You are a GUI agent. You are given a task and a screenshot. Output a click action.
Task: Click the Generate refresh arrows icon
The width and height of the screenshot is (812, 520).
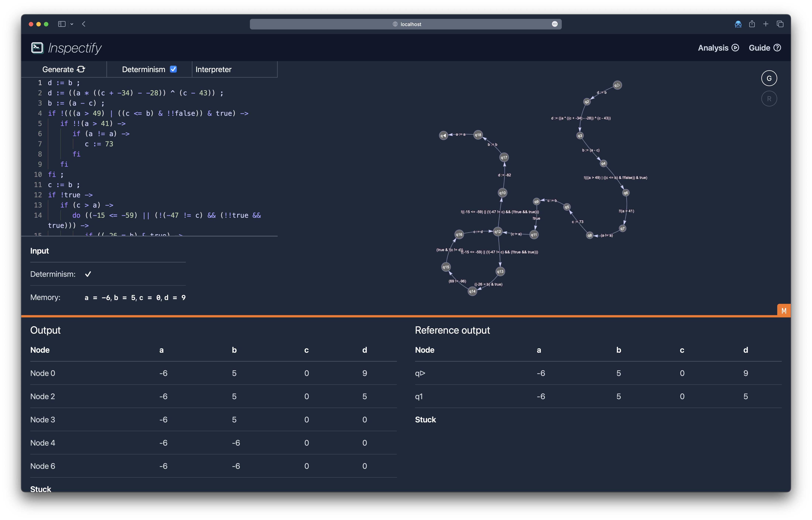81,69
